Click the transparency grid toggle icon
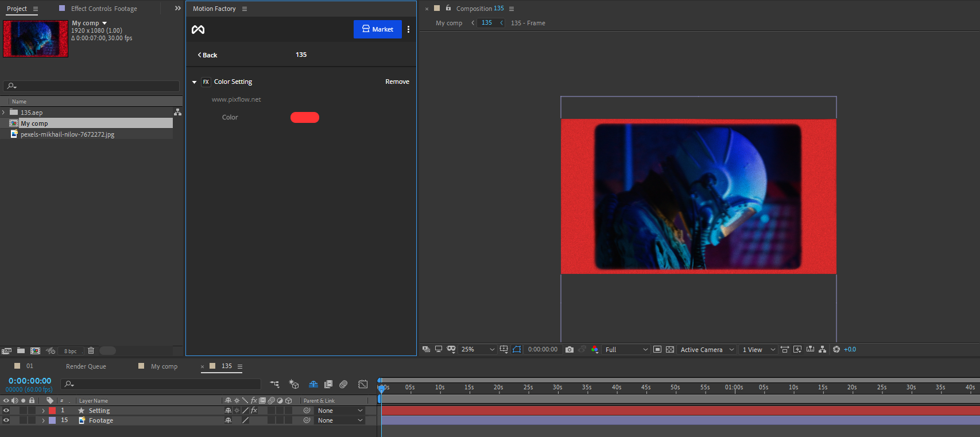This screenshot has width=980, height=437. click(x=670, y=350)
